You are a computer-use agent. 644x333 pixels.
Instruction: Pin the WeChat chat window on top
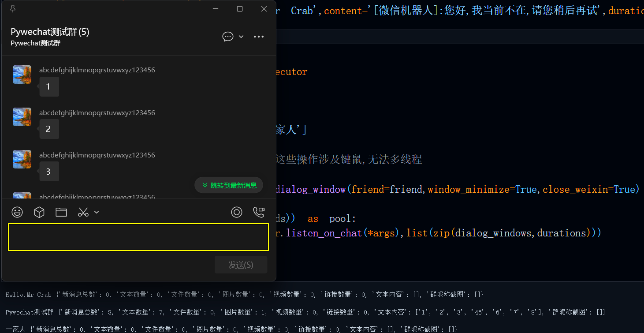[x=12, y=9]
